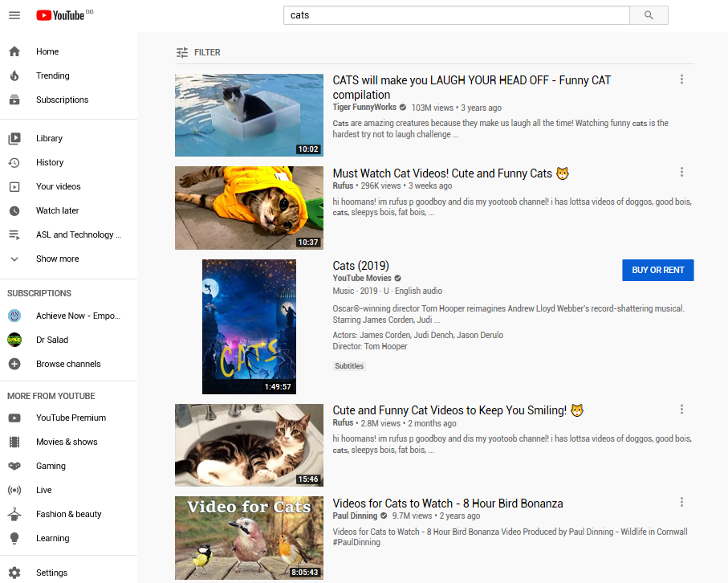Open thumbnail of cat in floating box

249,115
